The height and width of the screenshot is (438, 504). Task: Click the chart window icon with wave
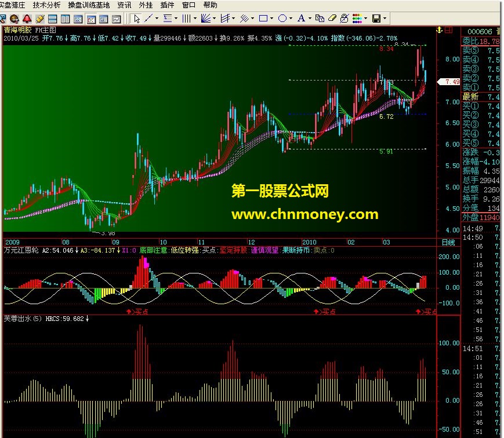(78, 19)
